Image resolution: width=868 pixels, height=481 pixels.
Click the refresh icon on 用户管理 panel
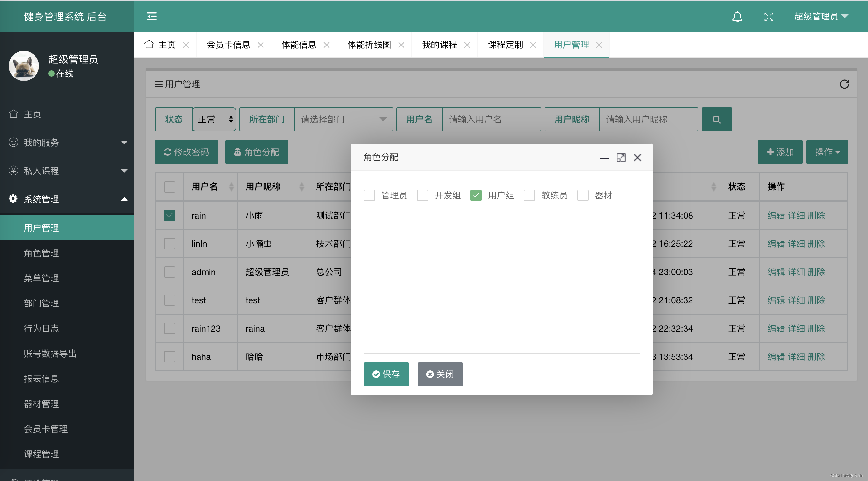[x=844, y=84]
